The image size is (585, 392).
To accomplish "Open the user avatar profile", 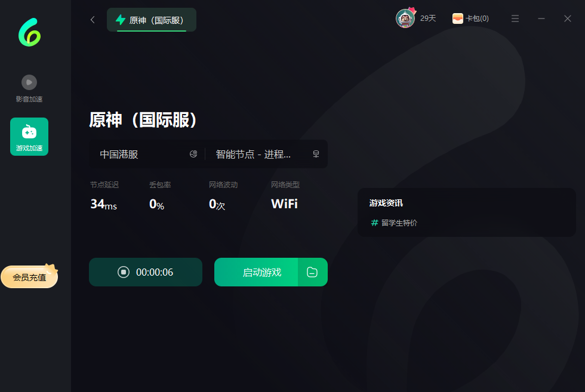I will coord(405,18).
